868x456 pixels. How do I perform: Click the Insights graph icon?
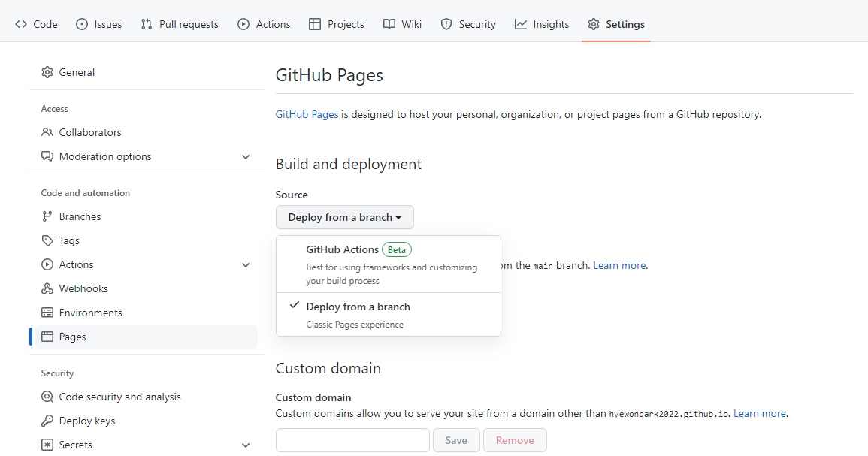tap(520, 24)
